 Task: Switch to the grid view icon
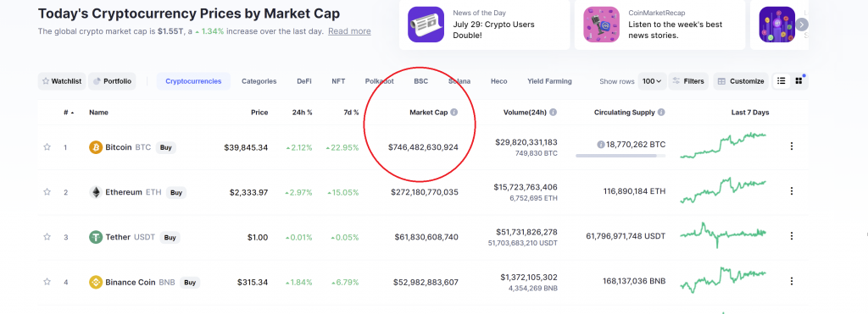pos(798,80)
